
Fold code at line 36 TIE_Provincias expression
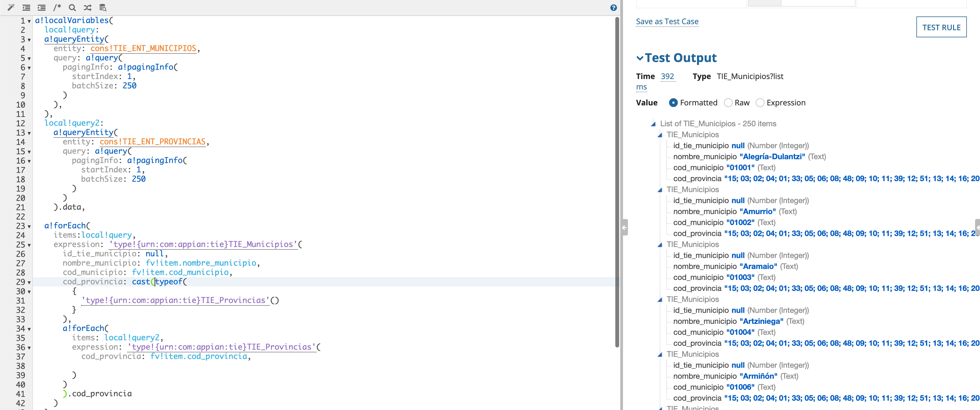pos(29,348)
